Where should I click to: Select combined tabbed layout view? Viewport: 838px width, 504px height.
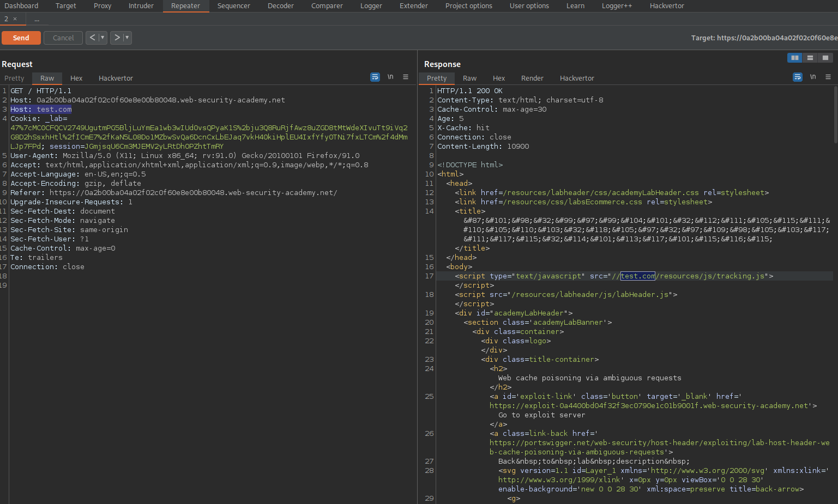[825, 58]
